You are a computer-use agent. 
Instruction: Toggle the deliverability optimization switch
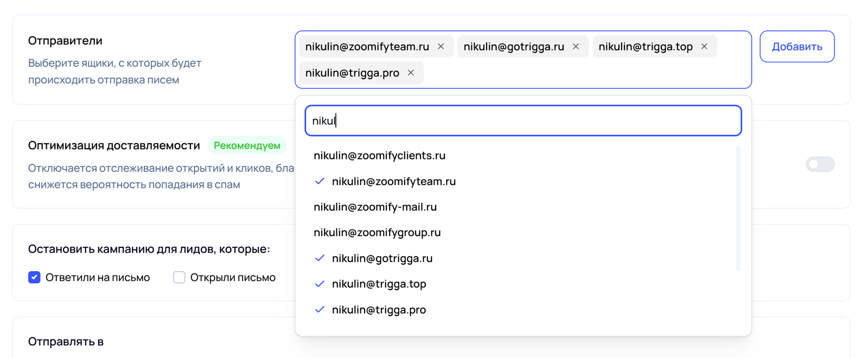(x=820, y=164)
